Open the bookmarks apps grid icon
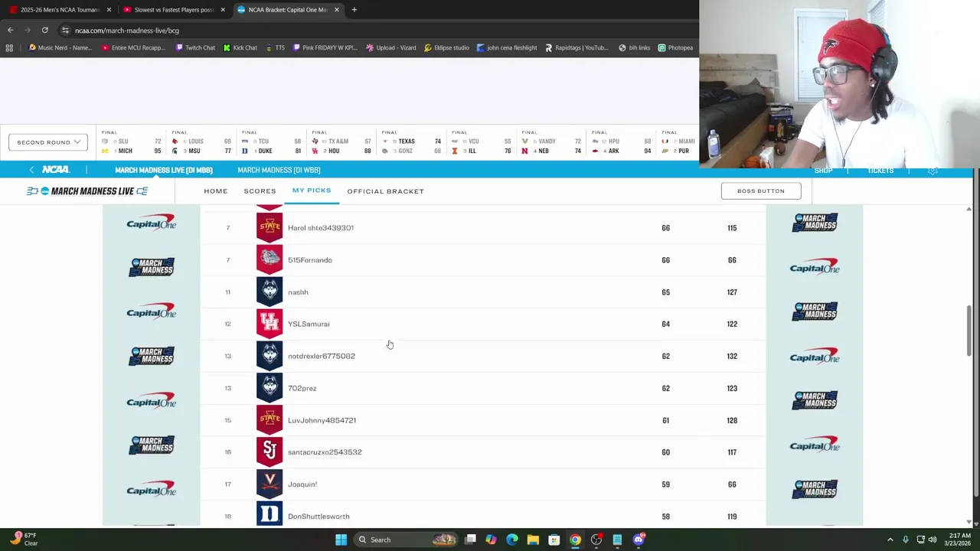The height and width of the screenshot is (551, 980). 9,47
